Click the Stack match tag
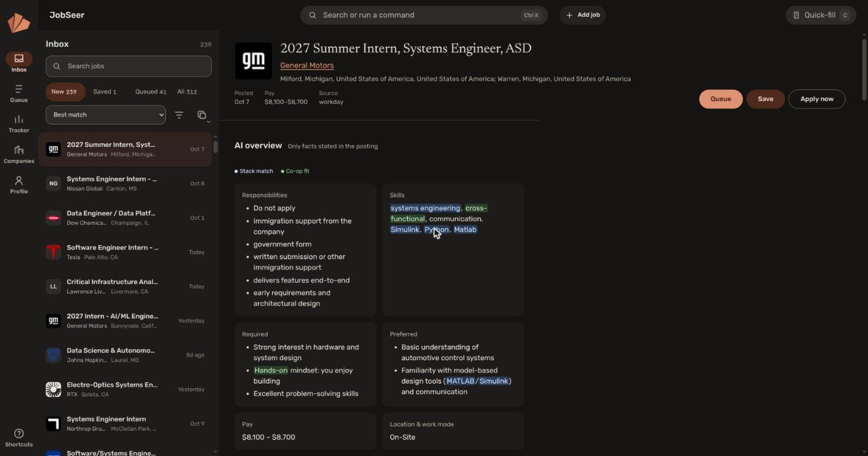The width and height of the screenshot is (868, 456). click(x=254, y=171)
